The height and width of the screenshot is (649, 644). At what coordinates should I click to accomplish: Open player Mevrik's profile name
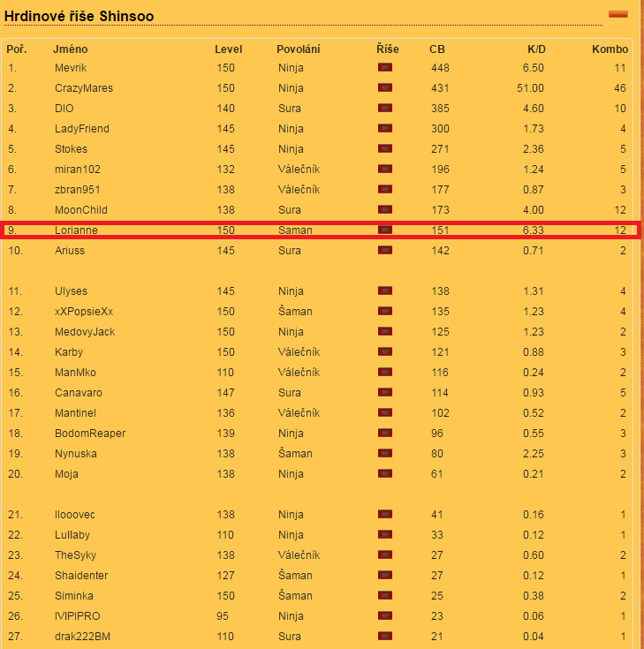[x=71, y=68]
